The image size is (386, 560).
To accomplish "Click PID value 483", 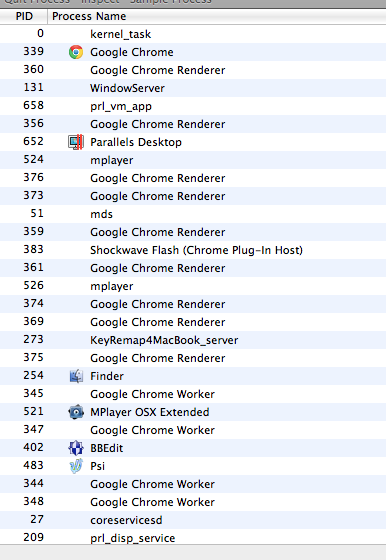I will pos(34,465).
